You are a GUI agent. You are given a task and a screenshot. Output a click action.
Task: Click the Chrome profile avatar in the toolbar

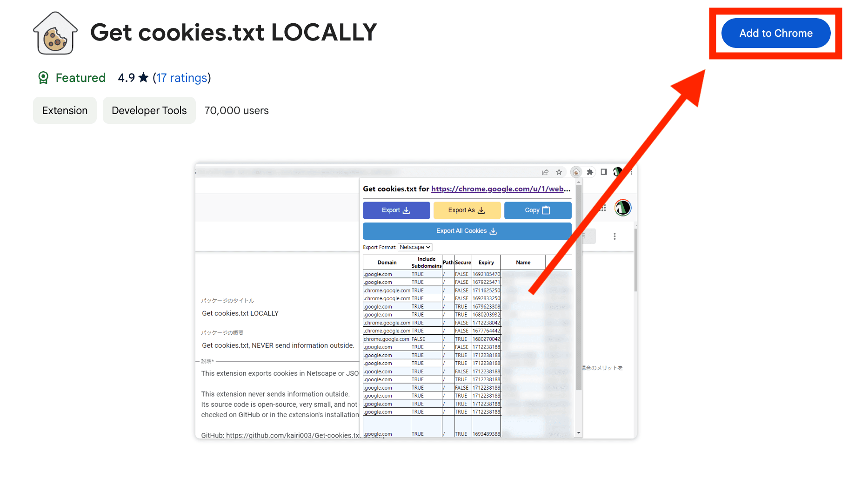(617, 172)
